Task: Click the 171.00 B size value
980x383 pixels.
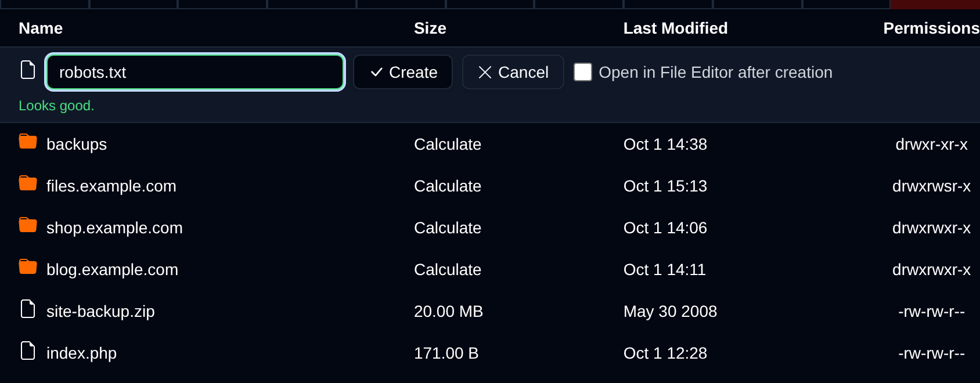Action: coord(446,353)
